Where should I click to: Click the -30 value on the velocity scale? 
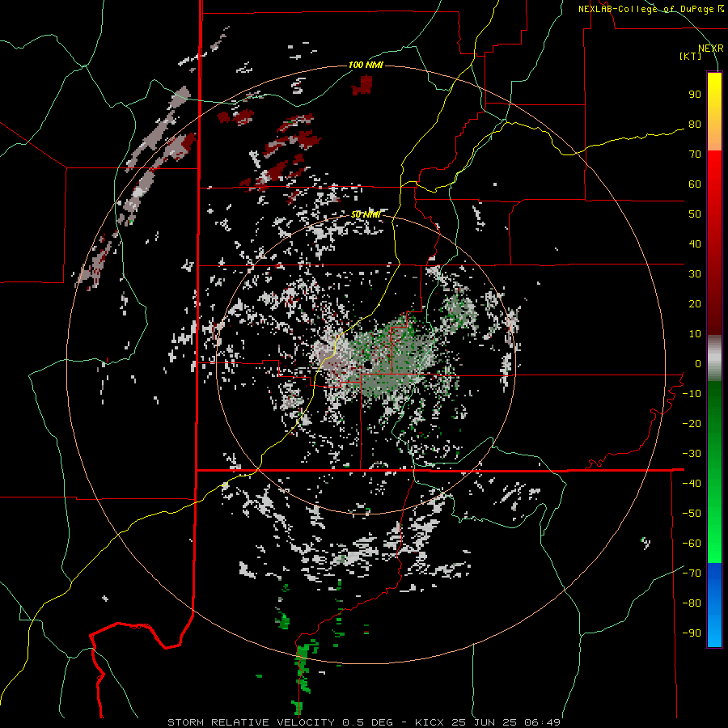pyautogui.click(x=692, y=454)
